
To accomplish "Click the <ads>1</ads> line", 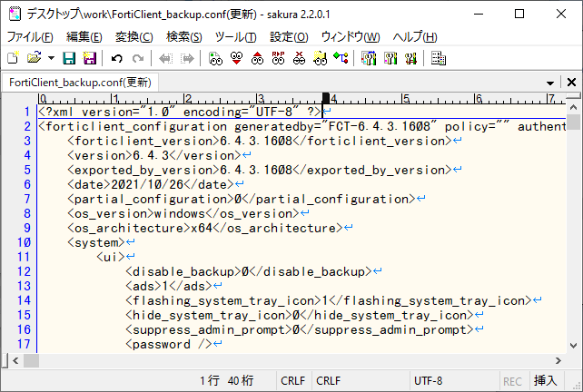I will [x=168, y=286].
